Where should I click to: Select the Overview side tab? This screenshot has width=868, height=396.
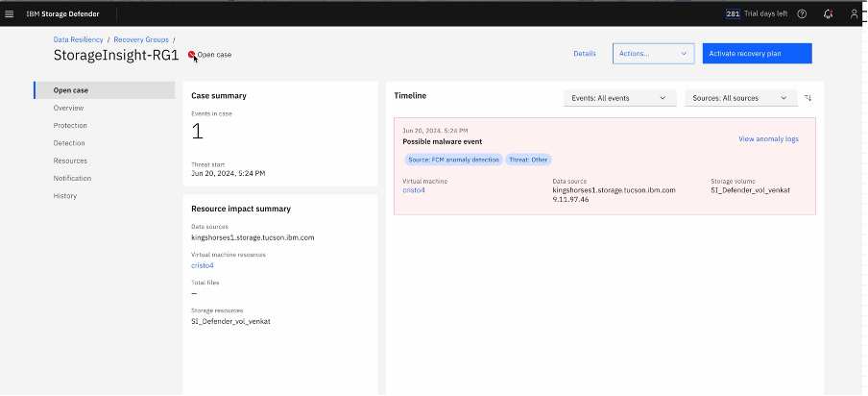point(68,108)
